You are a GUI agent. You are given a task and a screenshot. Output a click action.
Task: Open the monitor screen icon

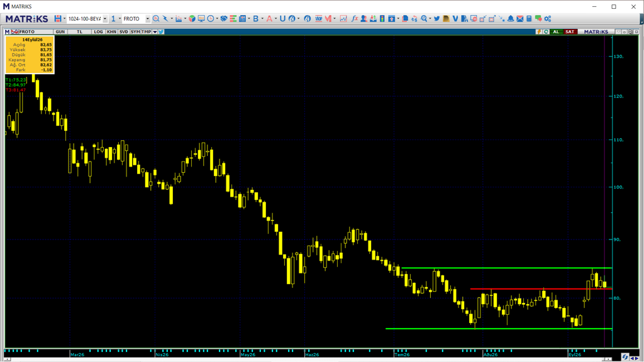201,19
